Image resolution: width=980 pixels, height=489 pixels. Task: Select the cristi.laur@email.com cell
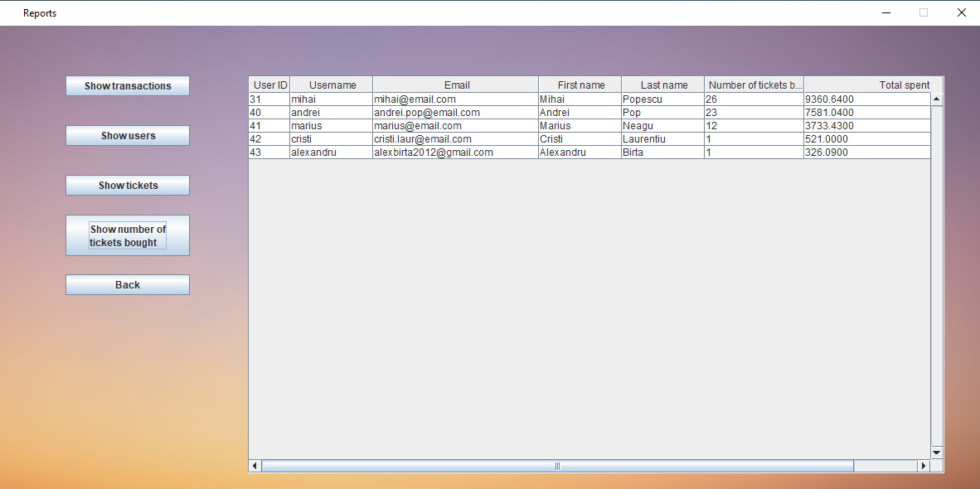(456, 138)
